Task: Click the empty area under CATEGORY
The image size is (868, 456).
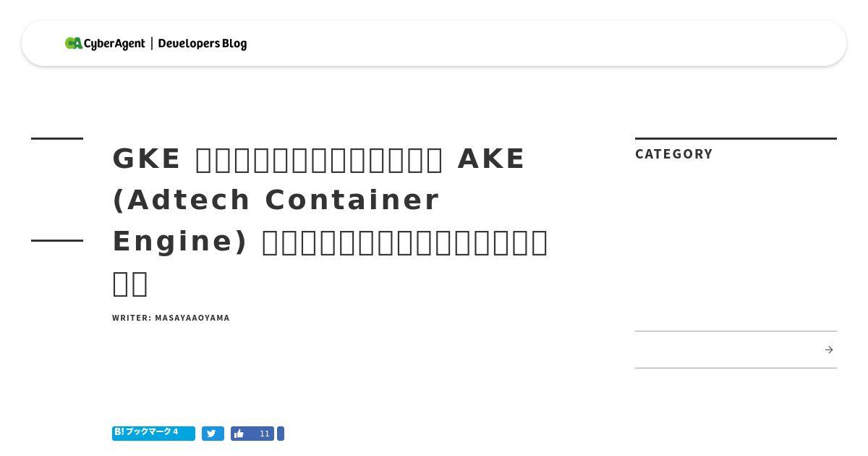Action: (x=736, y=246)
